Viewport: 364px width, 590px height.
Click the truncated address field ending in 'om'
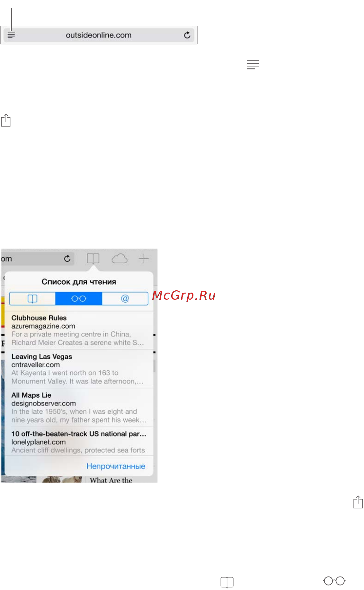(38, 259)
